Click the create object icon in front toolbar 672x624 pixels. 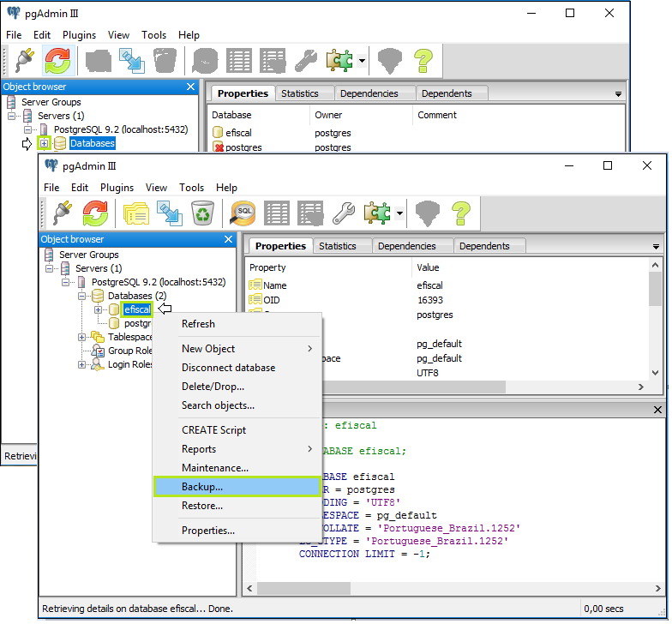coord(170,213)
